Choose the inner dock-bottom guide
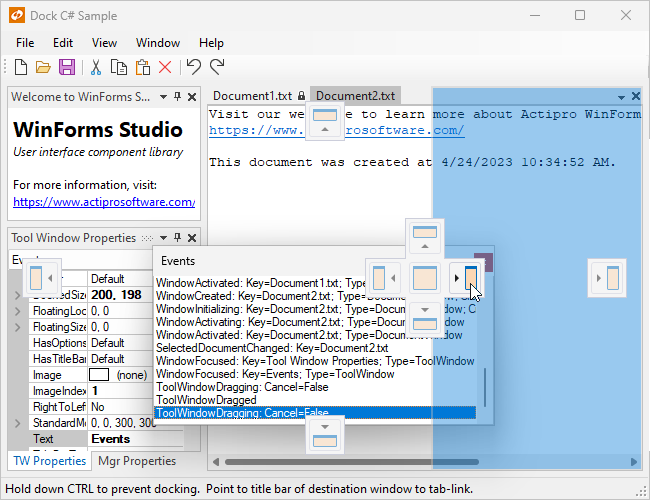Screen dimensions: 650x500 (425, 318)
